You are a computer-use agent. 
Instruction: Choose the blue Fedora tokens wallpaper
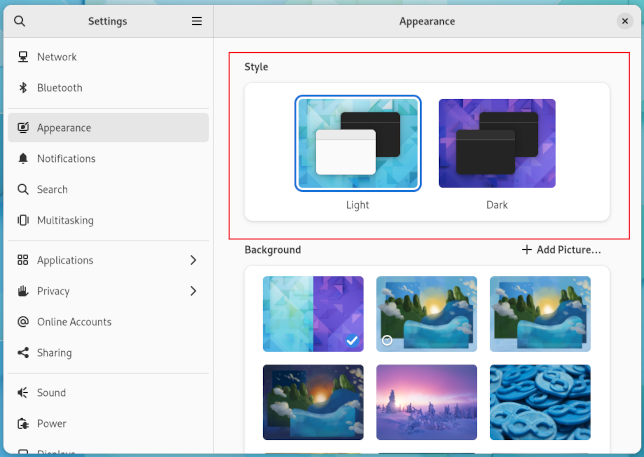[x=540, y=402]
